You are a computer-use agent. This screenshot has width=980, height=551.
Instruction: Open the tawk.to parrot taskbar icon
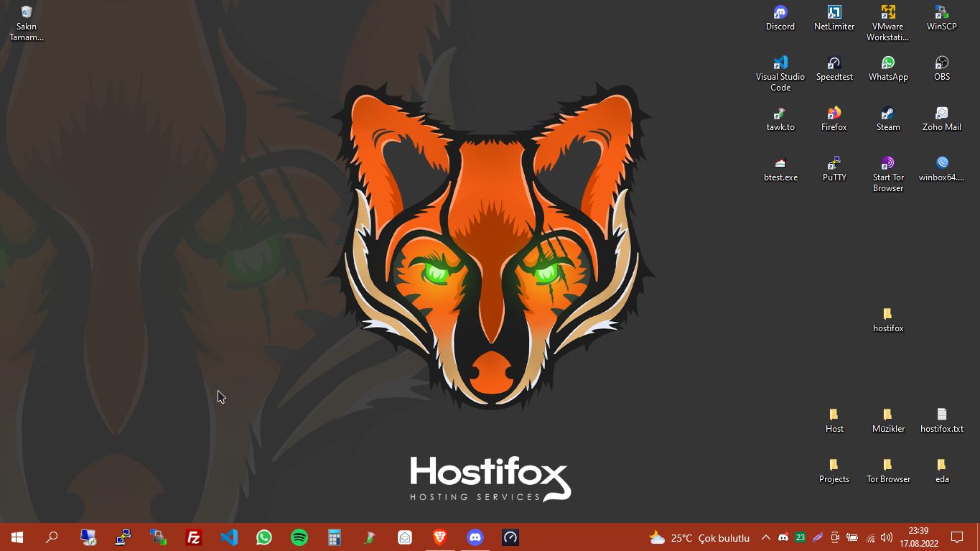click(370, 537)
